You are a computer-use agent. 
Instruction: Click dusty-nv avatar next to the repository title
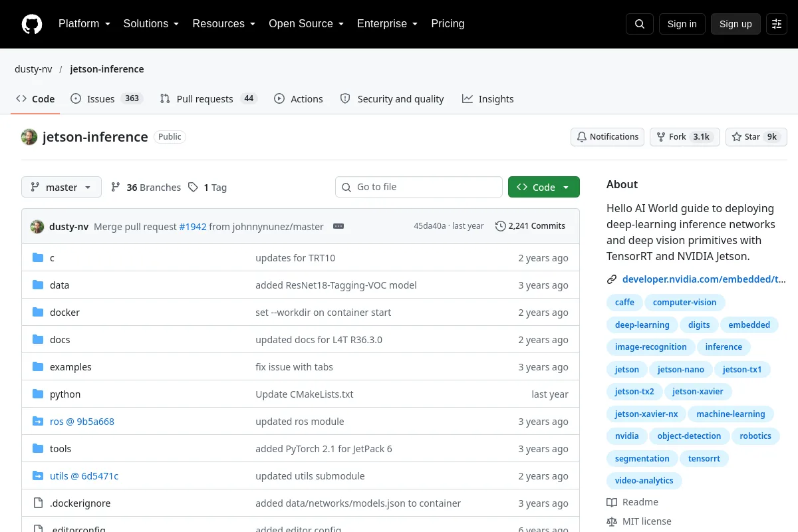click(29, 137)
